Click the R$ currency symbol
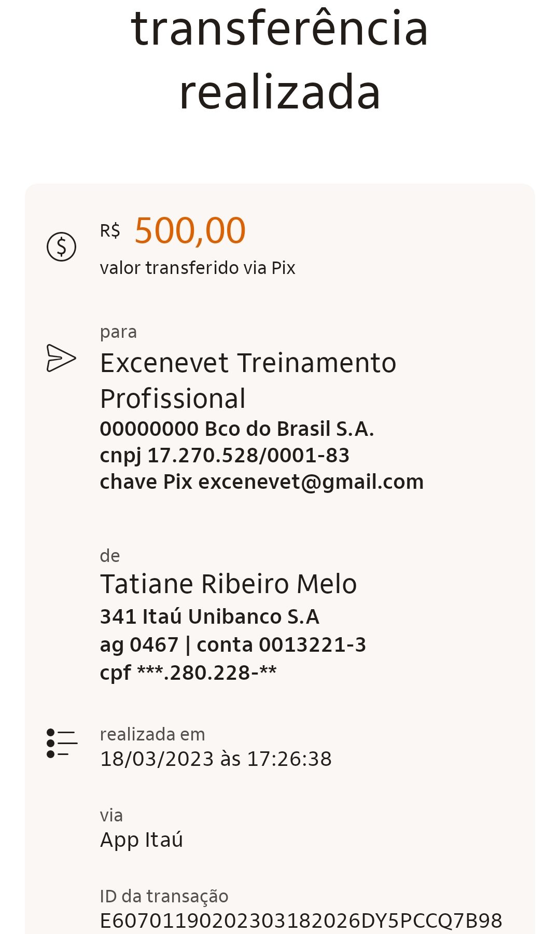Viewport: 560px width, 934px height. point(110,230)
